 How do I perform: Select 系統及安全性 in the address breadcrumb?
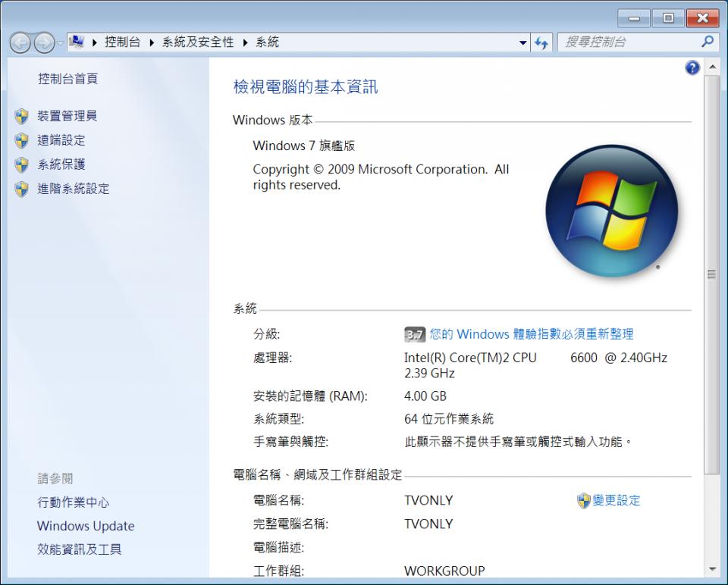point(198,42)
